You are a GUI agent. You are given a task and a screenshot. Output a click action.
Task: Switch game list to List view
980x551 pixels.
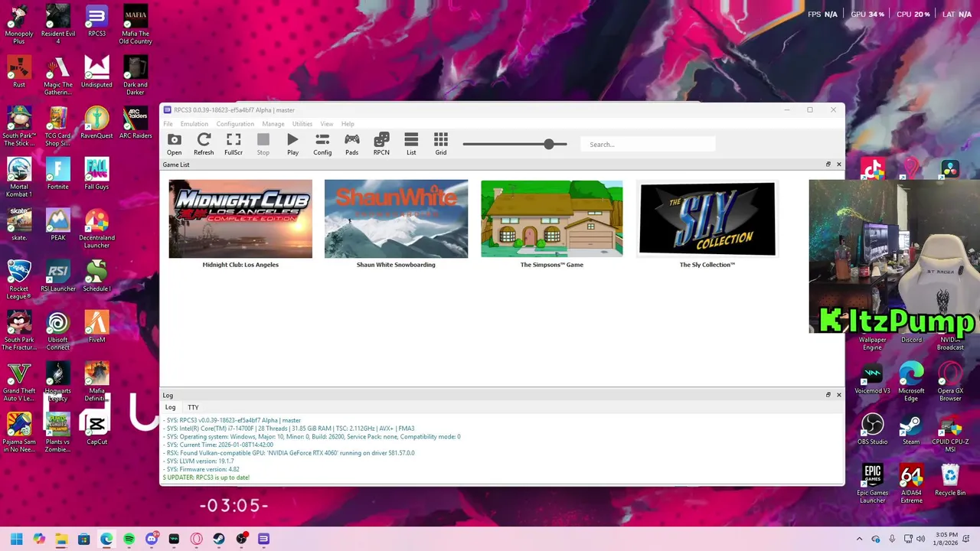[411, 143]
